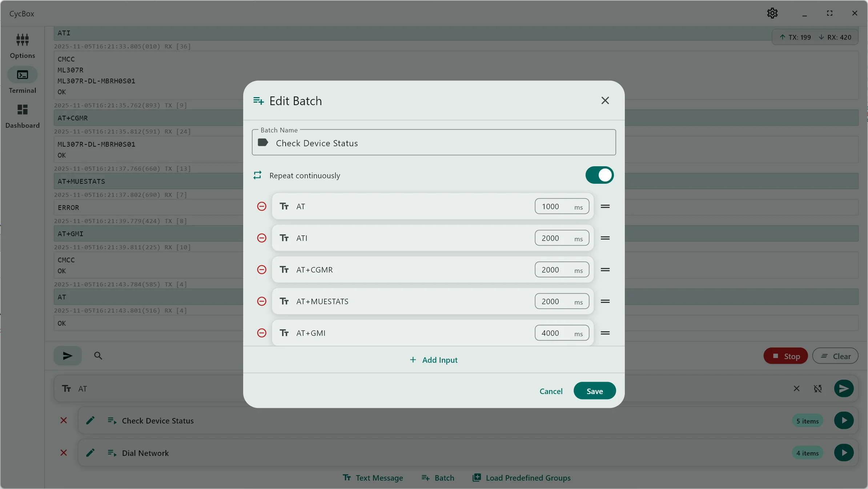Screen dimensions: 868x489
Task: Click drag handle of ATI row
Action: click(x=605, y=238)
